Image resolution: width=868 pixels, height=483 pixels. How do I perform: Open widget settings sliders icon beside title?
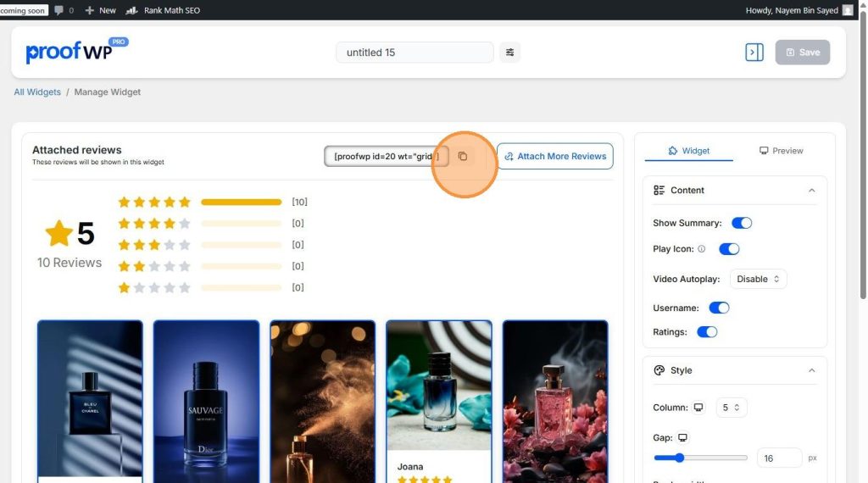coord(509,53)
